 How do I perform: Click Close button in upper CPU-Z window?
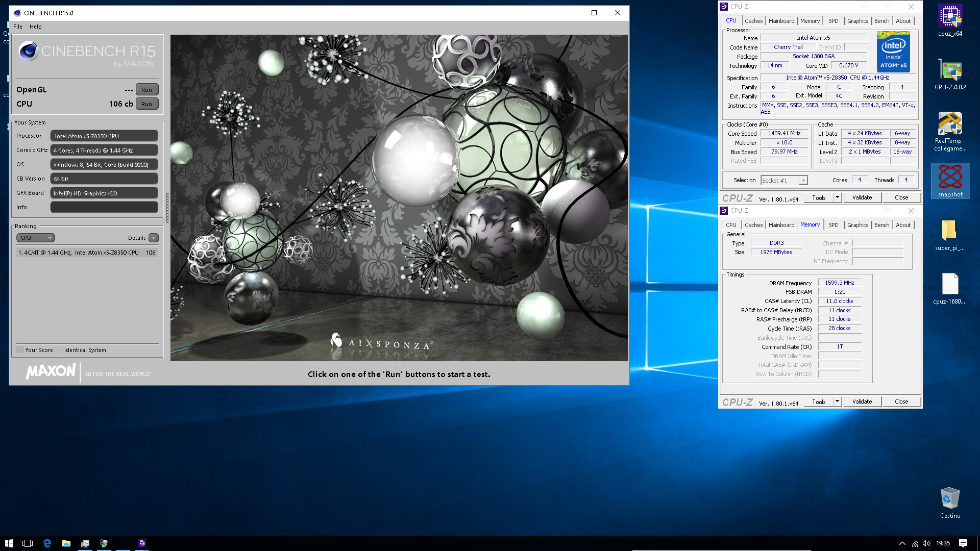coord(901,197)
